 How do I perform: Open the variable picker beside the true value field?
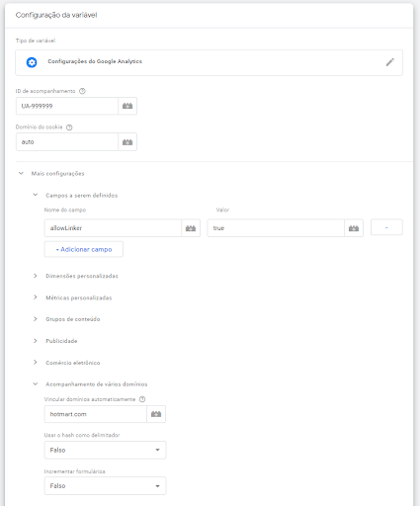[x=354, y=228]
